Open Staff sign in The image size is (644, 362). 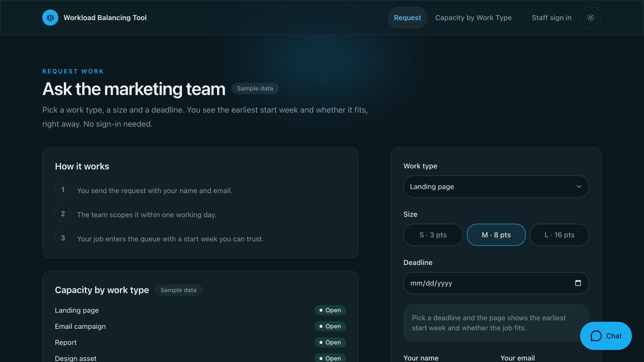pyautogui.click(x=551, y=18)
